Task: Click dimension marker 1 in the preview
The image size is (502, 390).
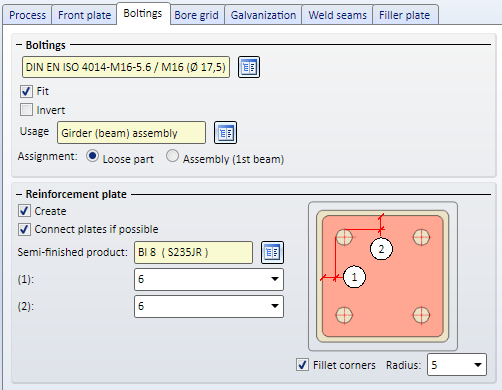Action: [x=354, y=277]
